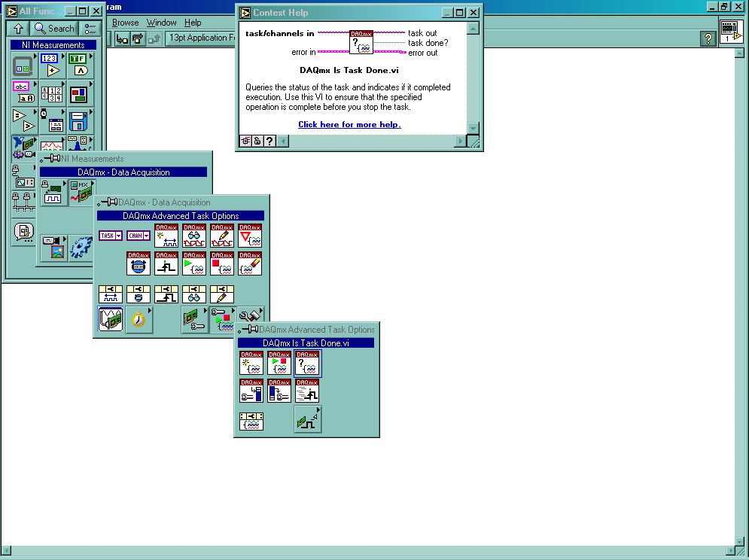Open the Numeric functions subpalette

(x=52, y=65)
